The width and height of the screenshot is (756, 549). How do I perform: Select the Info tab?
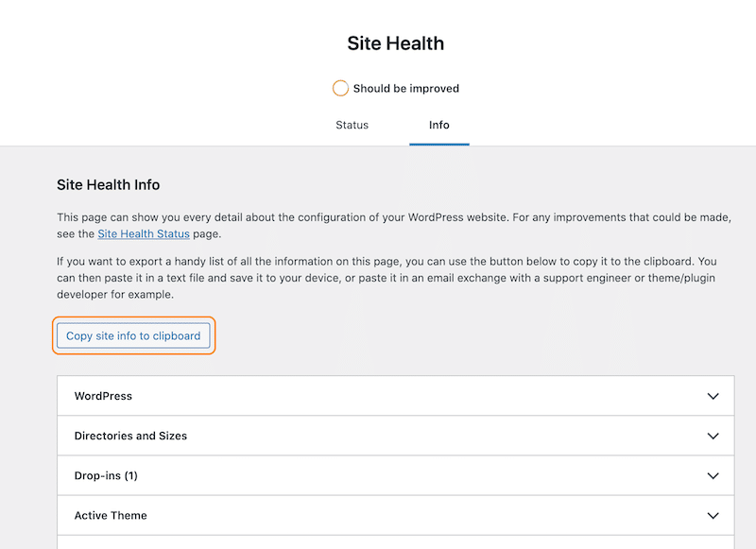tap(438, 125)
